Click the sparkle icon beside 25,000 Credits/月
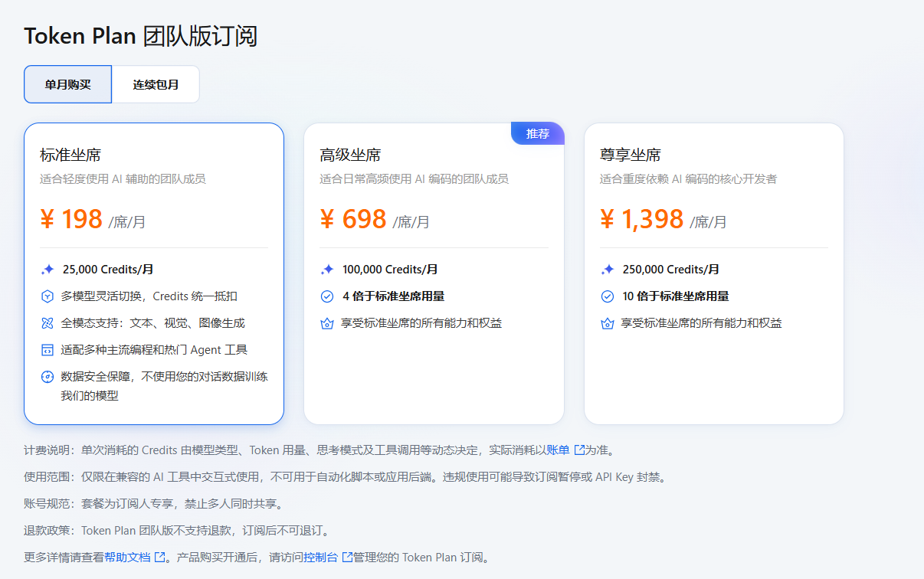Image resolution: width=924 pixels, height=579 pixels. [x=48, y=270]
